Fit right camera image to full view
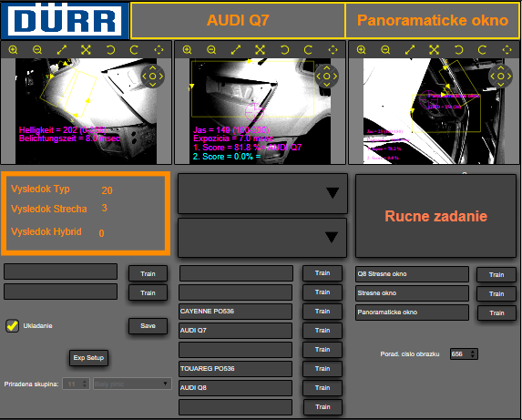Image resolution: width=522 pixels, height=420 pixels. pyautogui.click(x=435, y=50)
